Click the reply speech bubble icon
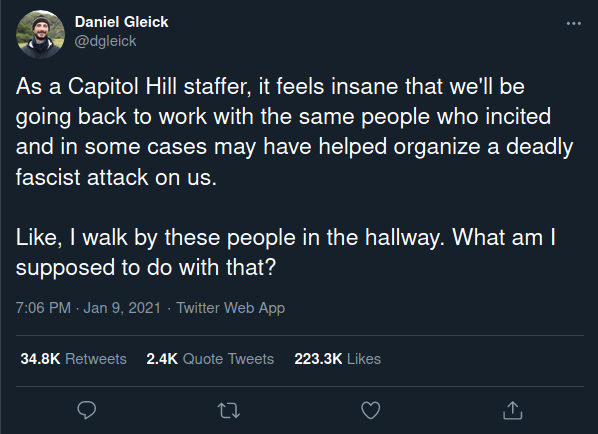Screen dimensions: 598x434 (x=87, y=410)
